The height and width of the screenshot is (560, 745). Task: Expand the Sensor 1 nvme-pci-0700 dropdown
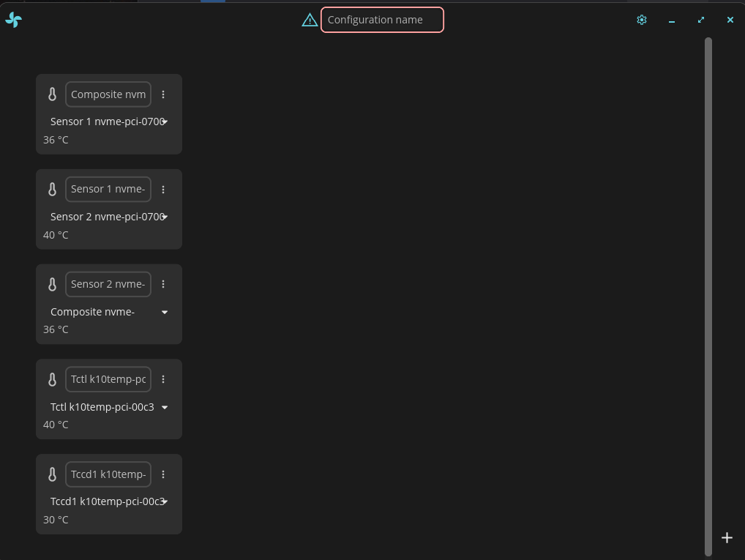point(109,122)
